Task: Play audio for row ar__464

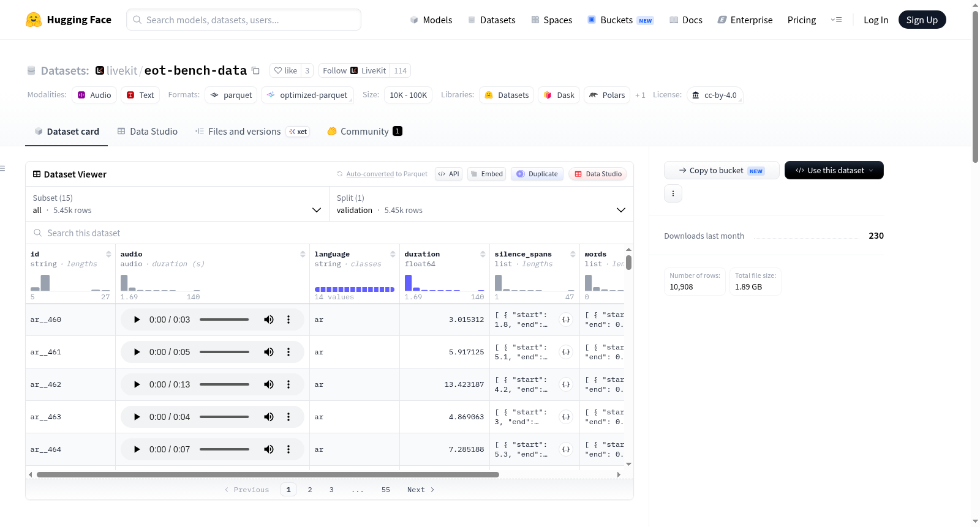Action: tap(137, 449)
